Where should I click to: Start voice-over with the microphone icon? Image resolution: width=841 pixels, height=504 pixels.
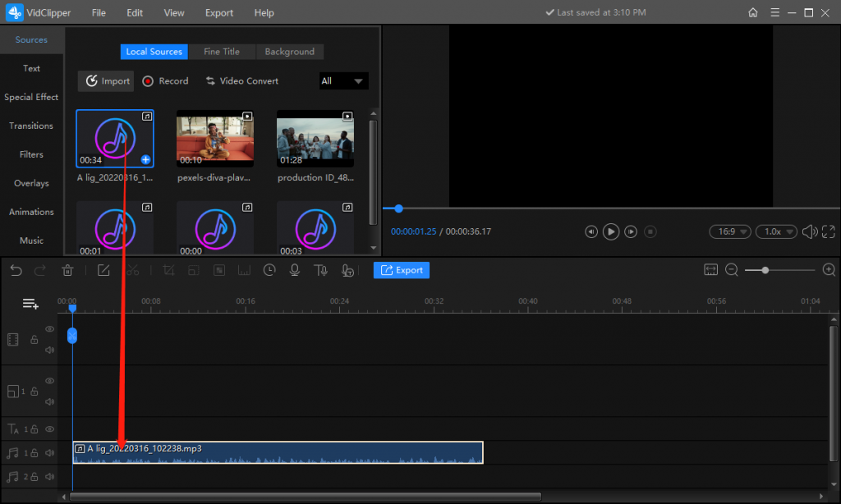[294, 270]
